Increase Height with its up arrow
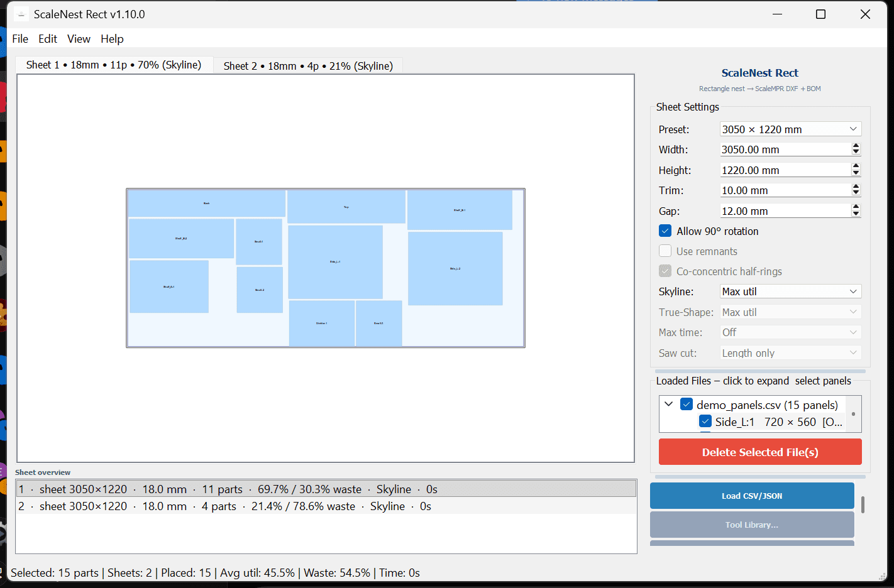The height and width of the screenshot is (588, 894). pyautogui.click(x=856, y=166)
